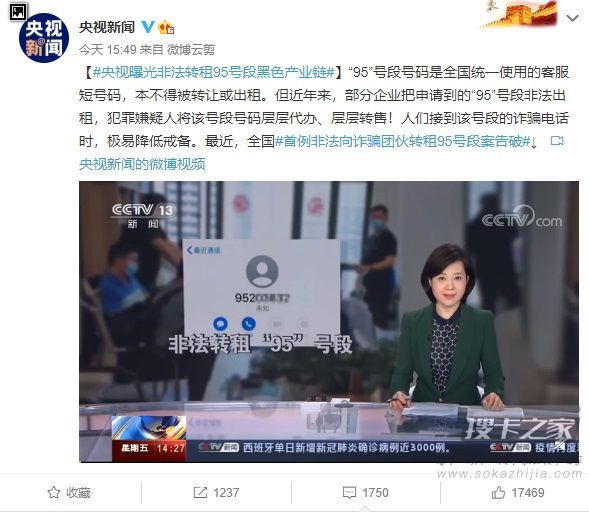This screenshot has width=589, height=512.
Task: Click the 收藏 text label
Action: click(x=79, y=492)
